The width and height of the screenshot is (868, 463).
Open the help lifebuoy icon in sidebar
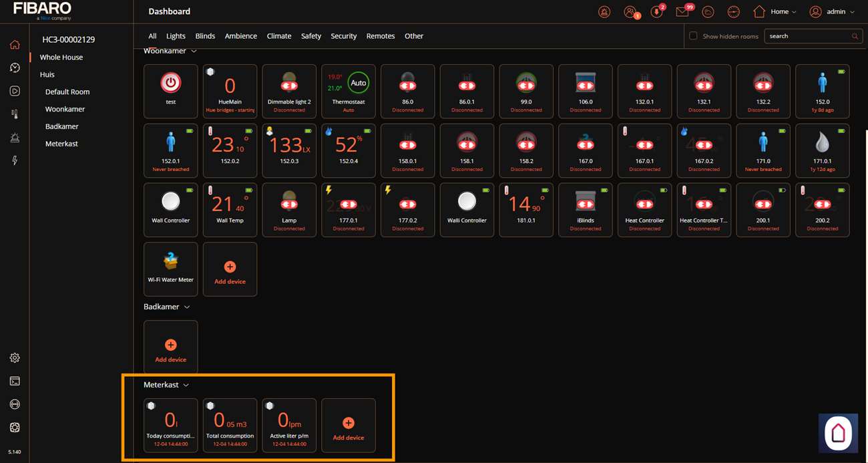pos(15,404)
